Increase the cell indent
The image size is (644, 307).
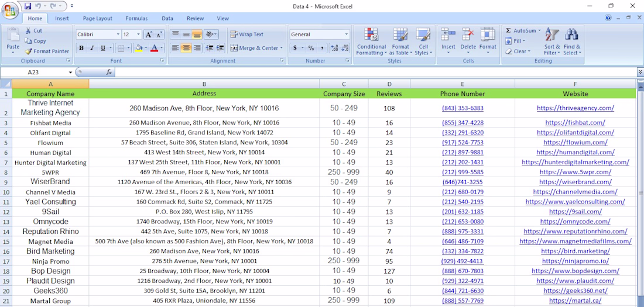pyautogui.click(x=220, y=48)
